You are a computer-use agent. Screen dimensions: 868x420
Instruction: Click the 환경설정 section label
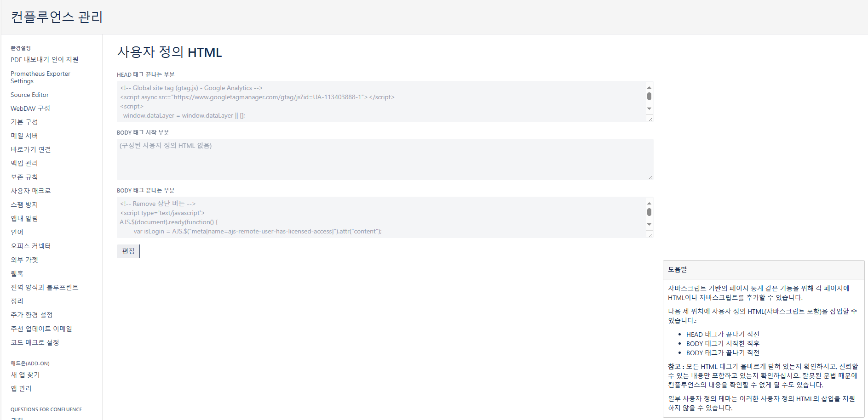[21, 48]
